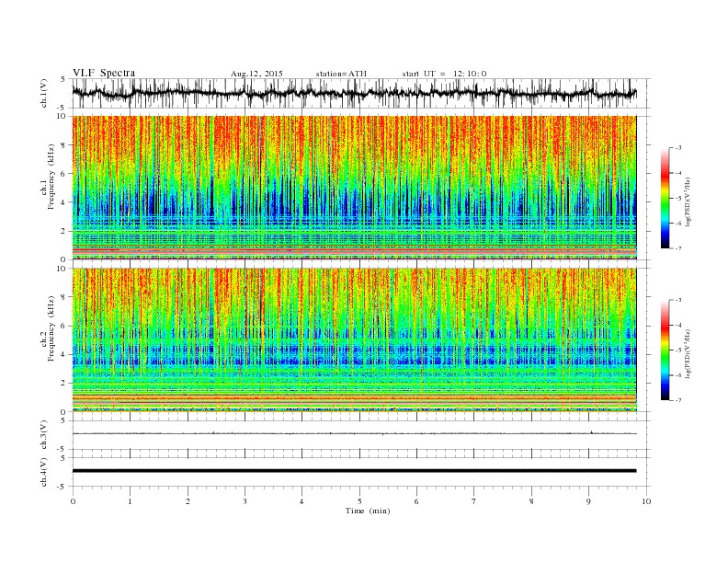Click the "ch.3(V)" axis label
Screen dimensions: 728x563
coord(43,434)
